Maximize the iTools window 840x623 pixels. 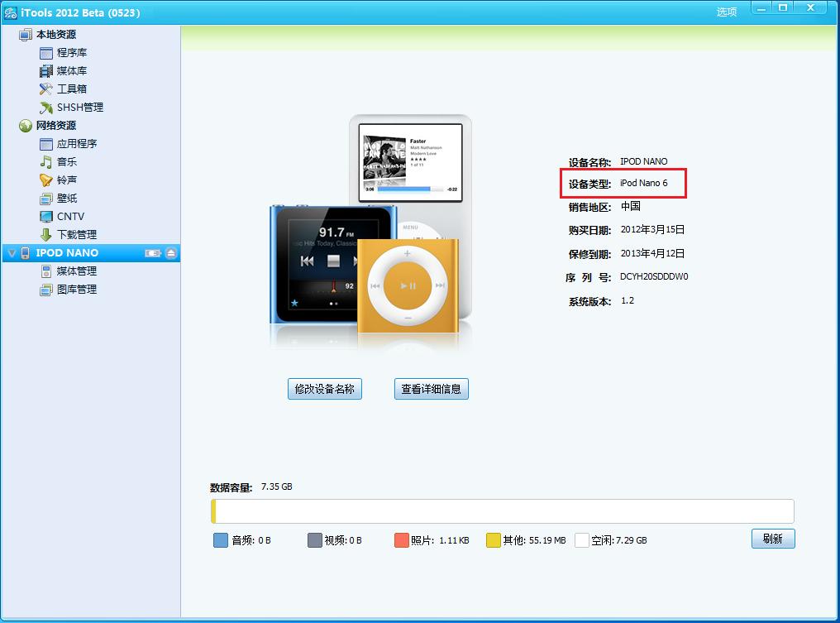pyautogui.click(x=783, y=8)
